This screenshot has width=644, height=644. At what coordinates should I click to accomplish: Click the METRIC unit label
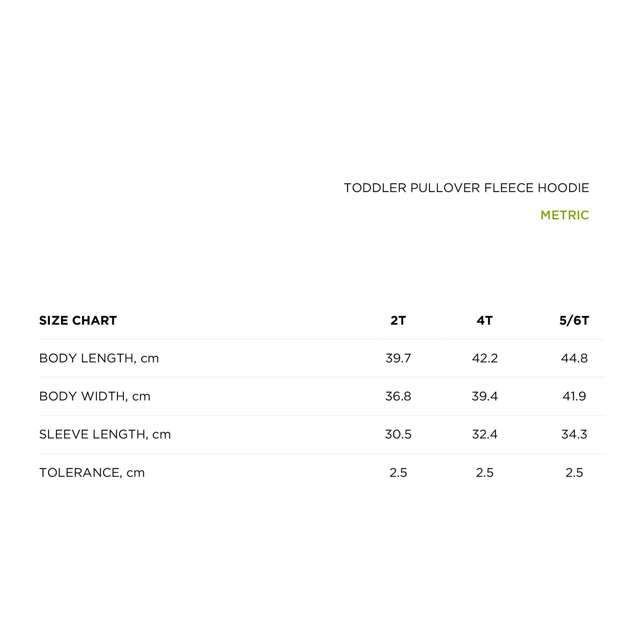coord(565,215)
